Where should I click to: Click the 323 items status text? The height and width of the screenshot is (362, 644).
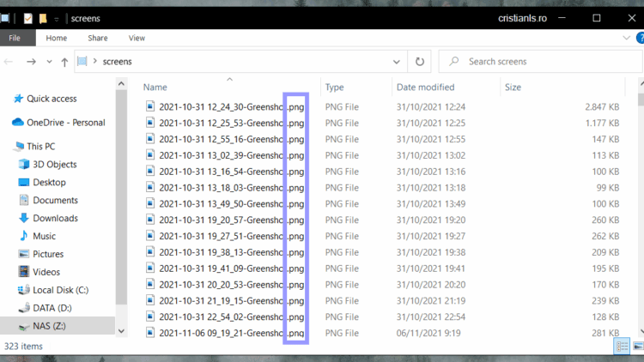pyautogui.click(x=23, y=347)
